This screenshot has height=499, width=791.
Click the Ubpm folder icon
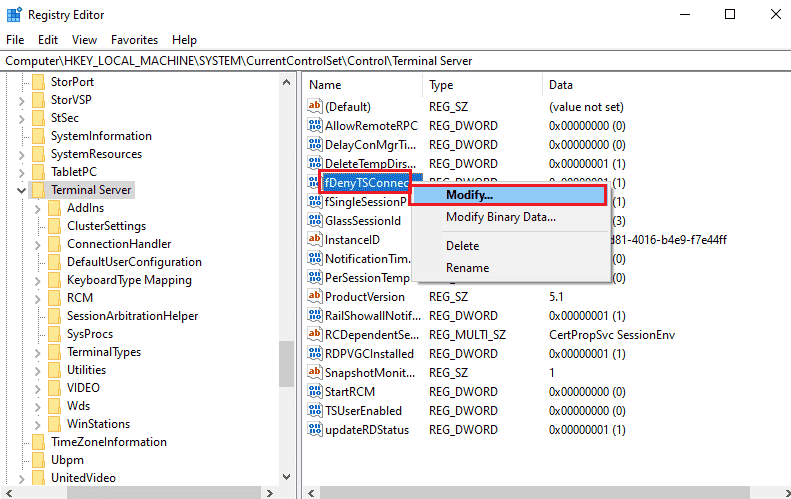(38, 460)
